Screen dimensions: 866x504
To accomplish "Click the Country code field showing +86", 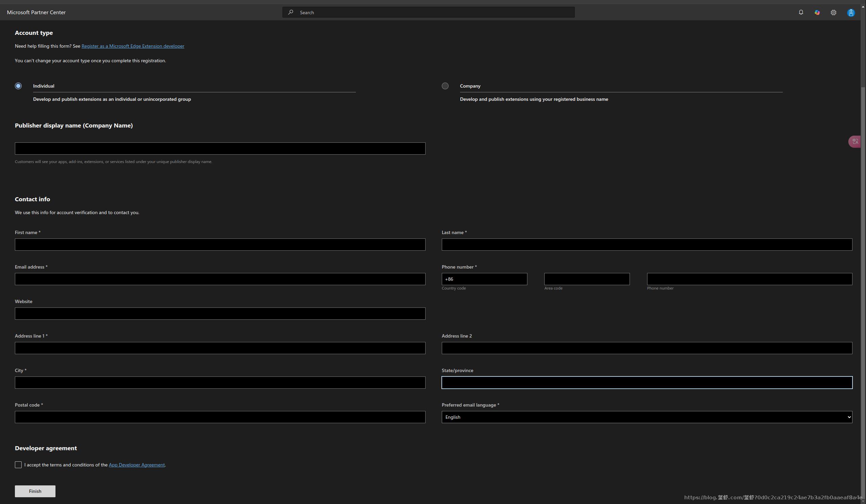I will (x=484, y=279).
